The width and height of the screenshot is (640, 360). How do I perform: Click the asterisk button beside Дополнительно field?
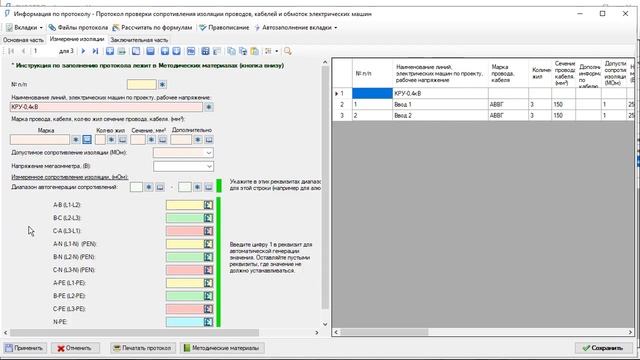[x=198, y=140]
